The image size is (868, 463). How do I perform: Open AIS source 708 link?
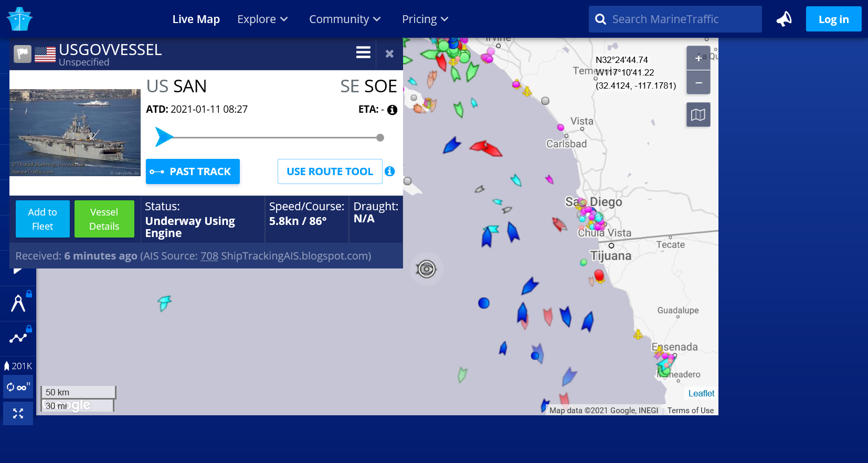point(209,256)
